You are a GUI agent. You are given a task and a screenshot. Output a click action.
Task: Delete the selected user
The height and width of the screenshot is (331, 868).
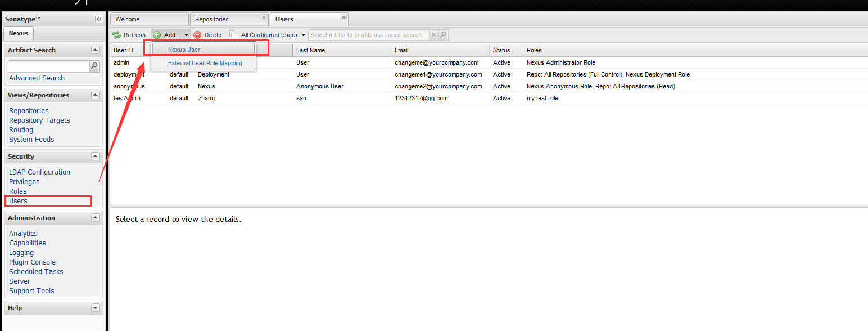tap(207, 35)
